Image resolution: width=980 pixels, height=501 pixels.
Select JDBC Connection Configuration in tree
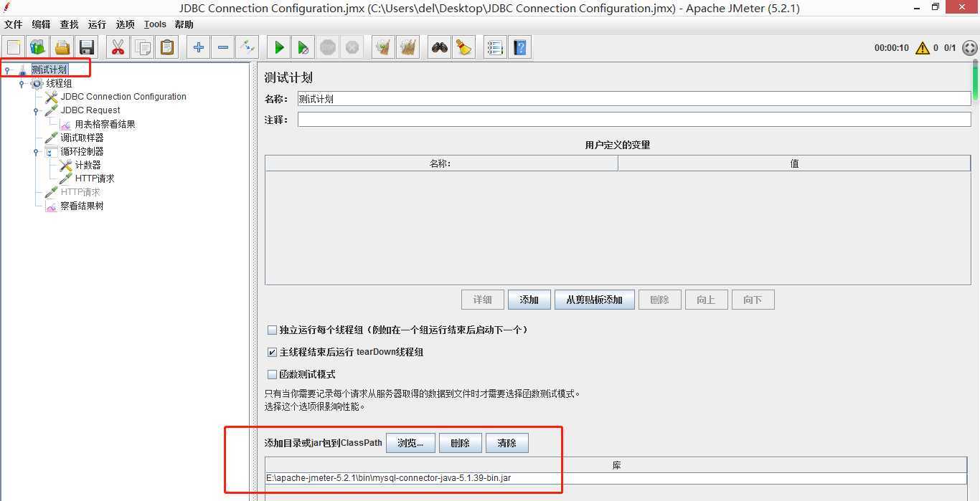(116, 97)
